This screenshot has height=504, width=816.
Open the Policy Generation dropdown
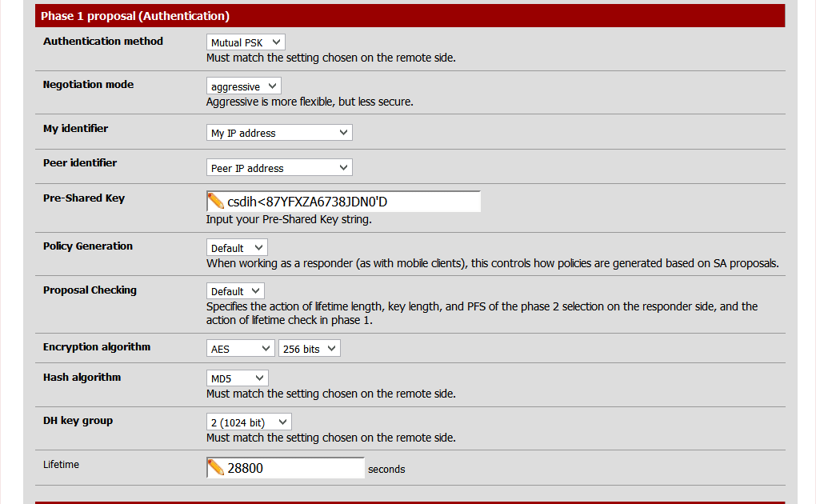237,248
